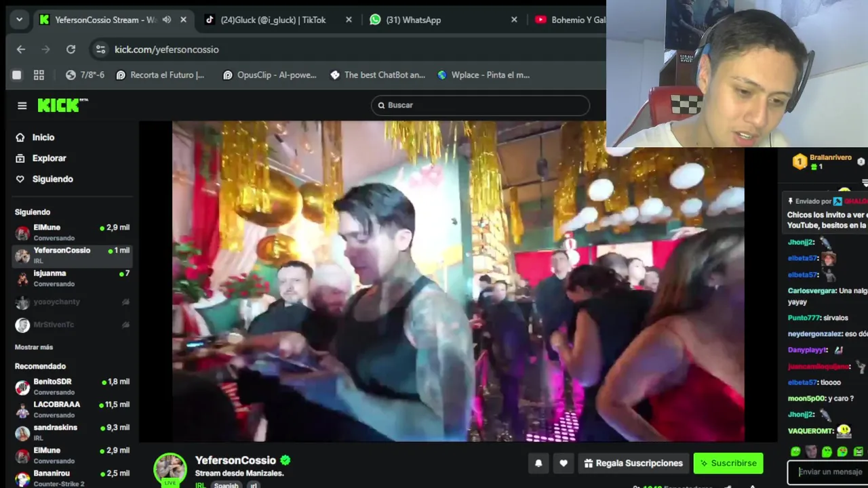
Task: Click the stream video player
Action: point(458,281)
